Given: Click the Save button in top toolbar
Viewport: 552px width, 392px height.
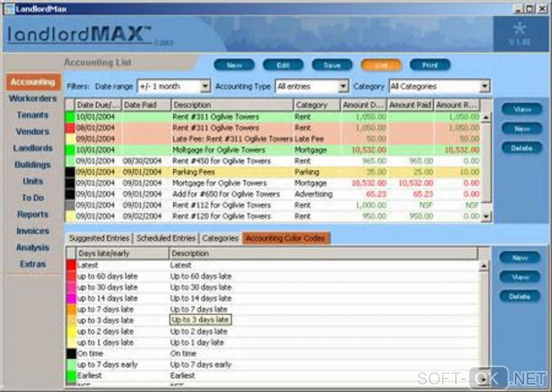Looking at the screenshot, I should tap(332, 65).
